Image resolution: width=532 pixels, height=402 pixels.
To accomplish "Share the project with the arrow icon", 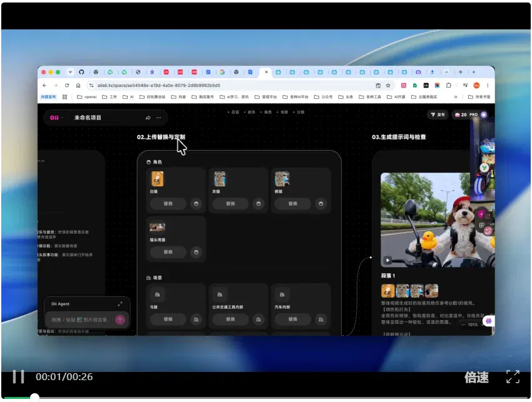I will [148, 118].
